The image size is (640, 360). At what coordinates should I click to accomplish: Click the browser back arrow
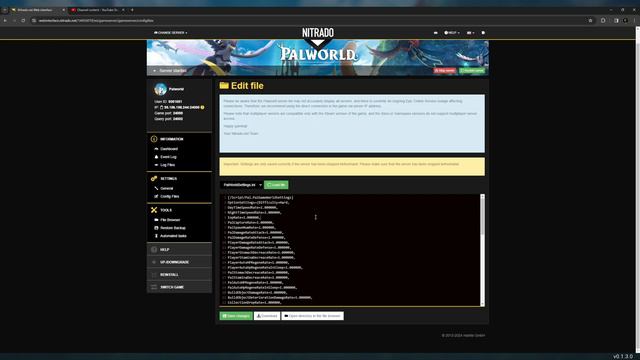tap(5, 20)
